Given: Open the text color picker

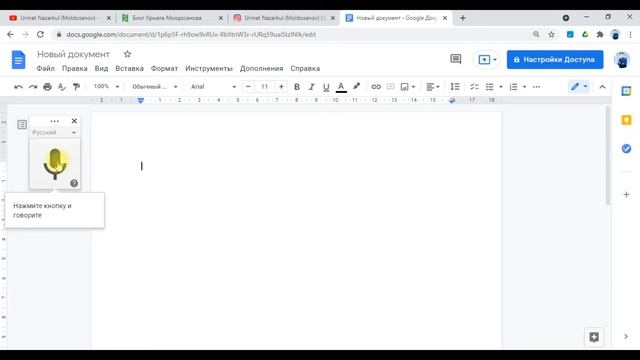Looking at the screenshot, I should point(341,87).
